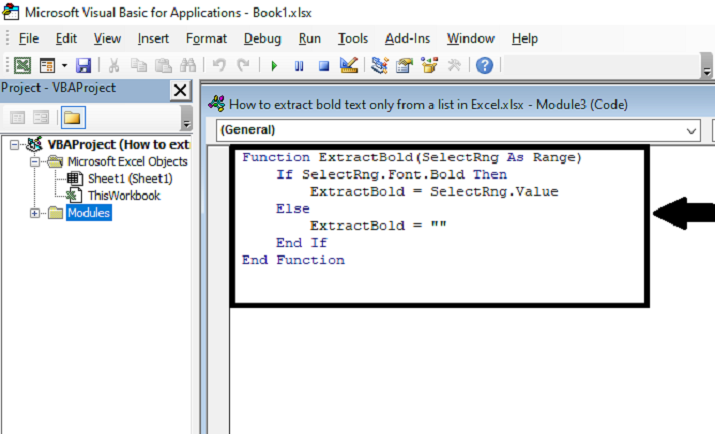Screen dimensions: 715x434
Task: Open the File menu
Action: [x=29, y=39]
